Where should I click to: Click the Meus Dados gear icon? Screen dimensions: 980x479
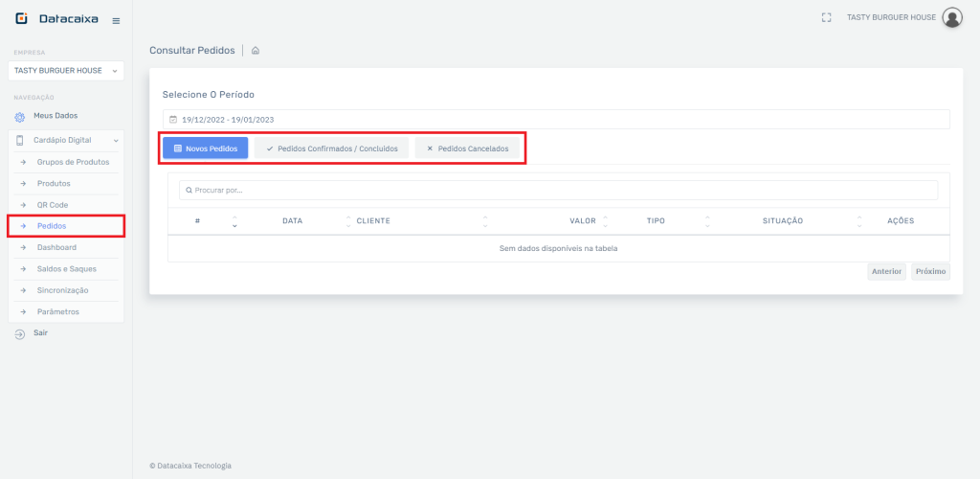[x=19, y=117]
